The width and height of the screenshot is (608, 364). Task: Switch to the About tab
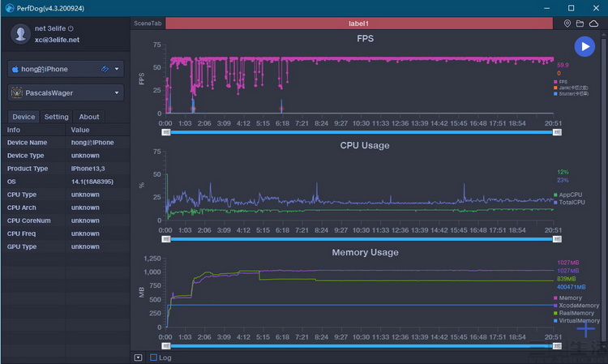point(89,117)
